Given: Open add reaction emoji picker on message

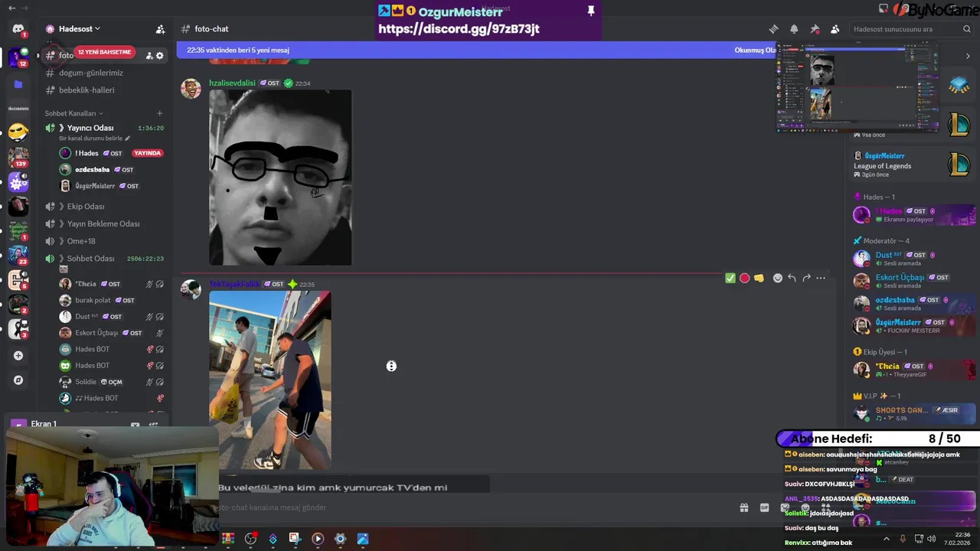Looking at the screenshot, I should [778, 278].
